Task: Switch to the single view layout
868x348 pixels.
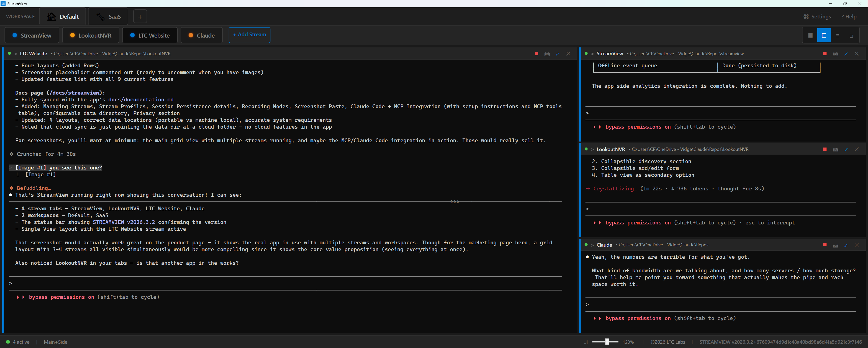Action: pyautogui.click(x=851, y=35)
